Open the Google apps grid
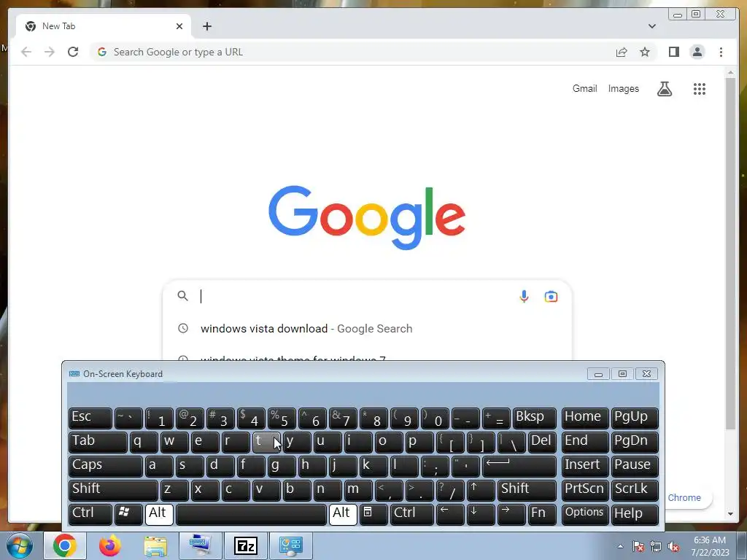This screenshot has height=560, width=747. pos(700,88)
